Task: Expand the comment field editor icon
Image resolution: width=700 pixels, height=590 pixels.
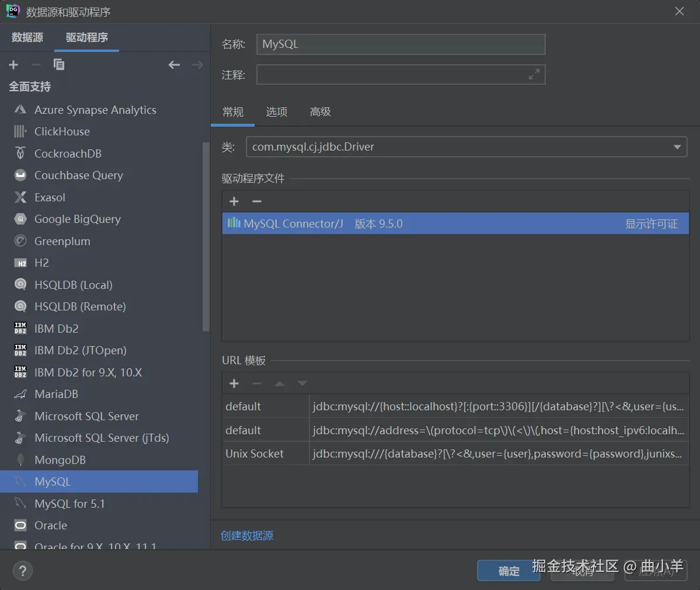Action: tap(534, 74)
